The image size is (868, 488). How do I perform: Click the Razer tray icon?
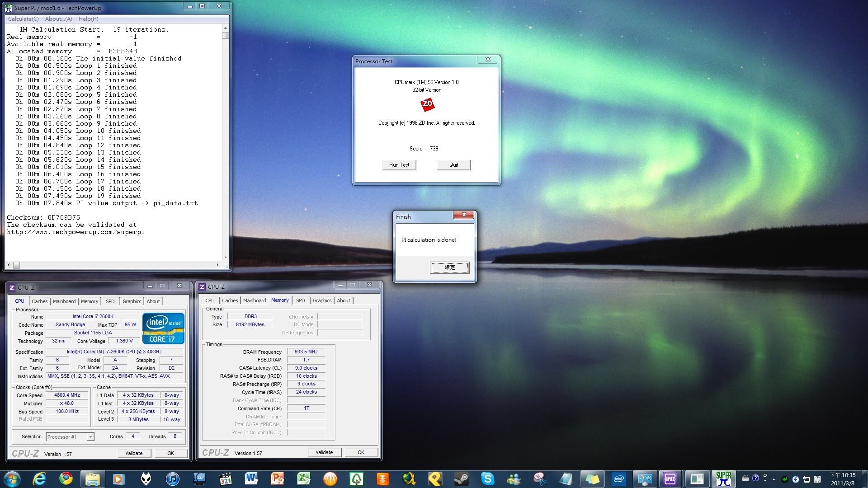[x=785, y=479]
